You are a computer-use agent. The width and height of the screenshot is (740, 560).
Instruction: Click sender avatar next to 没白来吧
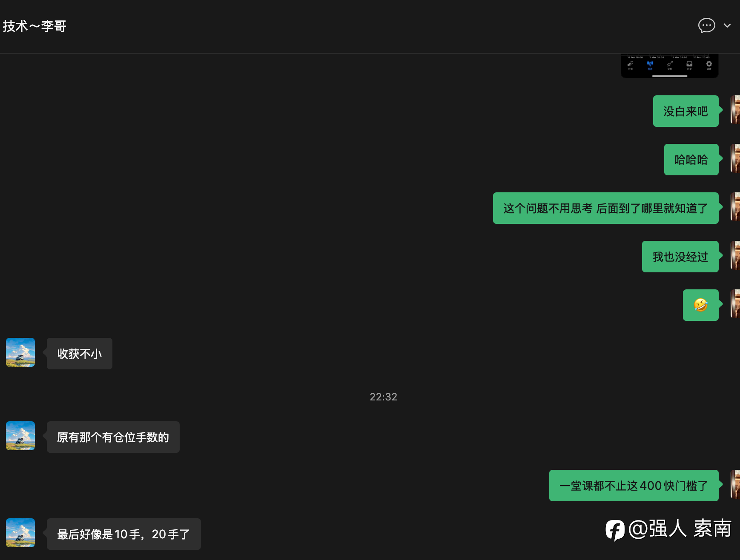tap(735, 110)
